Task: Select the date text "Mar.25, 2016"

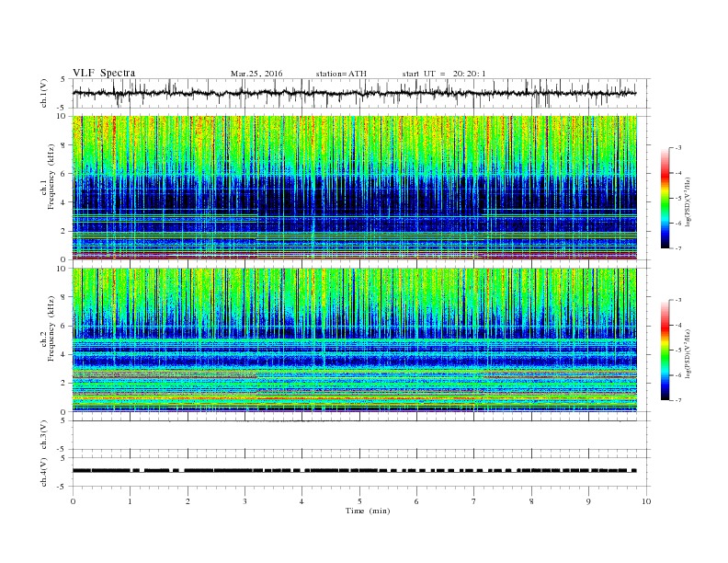Action: point(256,74)
